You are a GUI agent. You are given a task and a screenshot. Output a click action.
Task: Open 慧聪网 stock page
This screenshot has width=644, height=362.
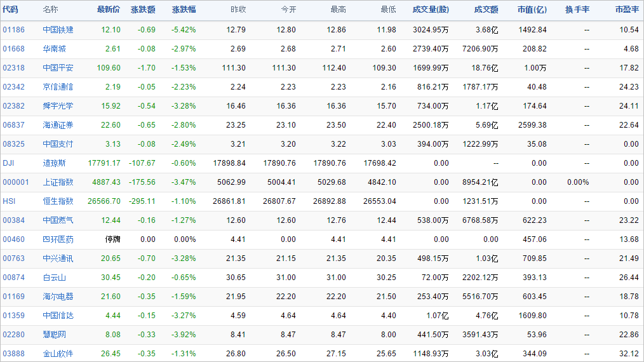point(54,335)
